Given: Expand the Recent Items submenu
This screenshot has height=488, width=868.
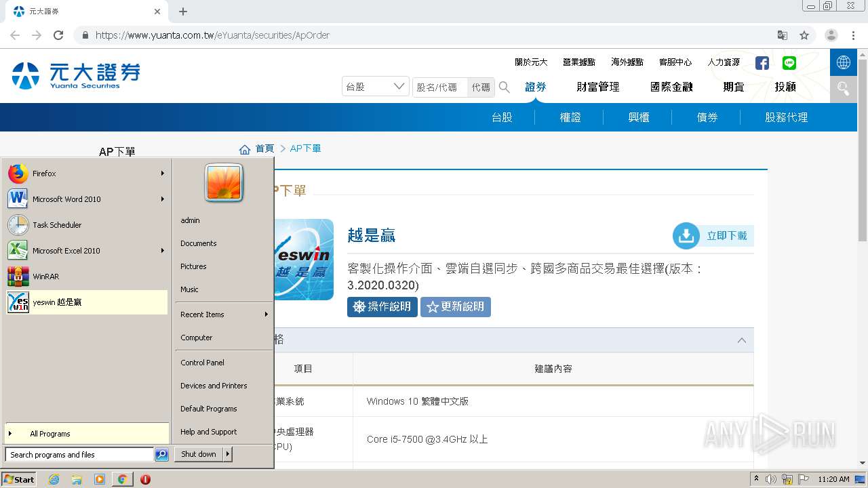Looking at the screenshot, I should click(x=224, y=314).
